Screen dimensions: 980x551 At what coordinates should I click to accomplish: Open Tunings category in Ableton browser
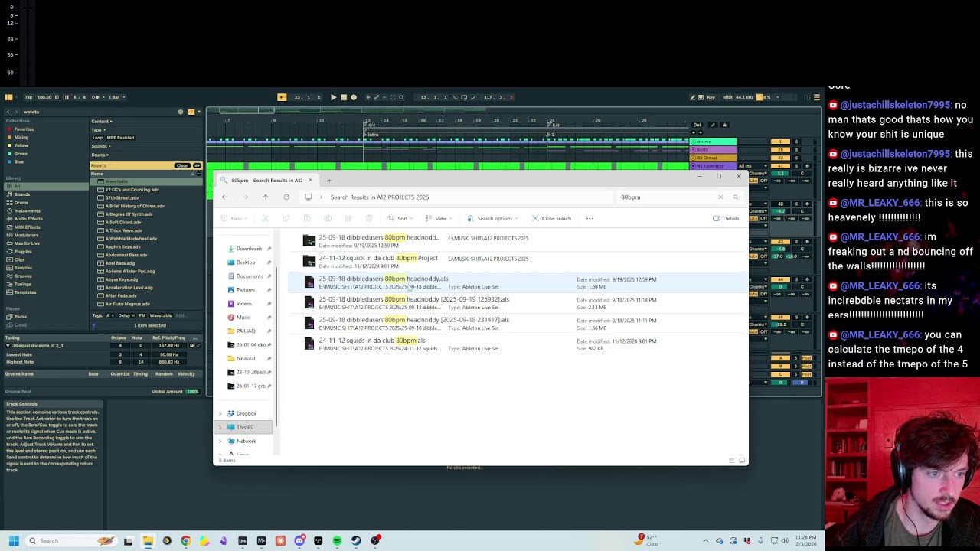tap(23, 284)
